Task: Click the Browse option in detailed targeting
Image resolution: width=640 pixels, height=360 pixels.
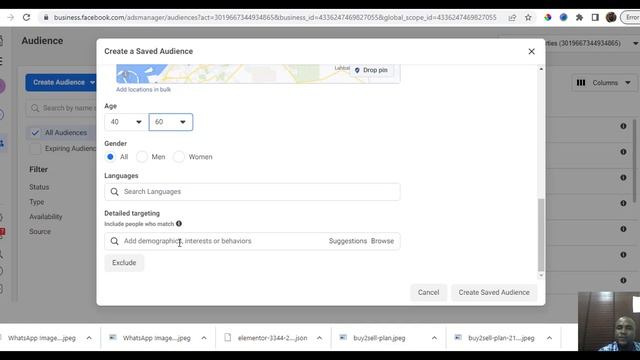Action: pos(382,241)
